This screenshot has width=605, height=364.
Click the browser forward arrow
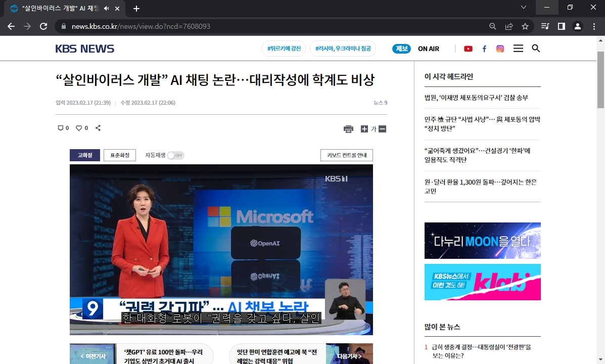[x=27, y=26]
